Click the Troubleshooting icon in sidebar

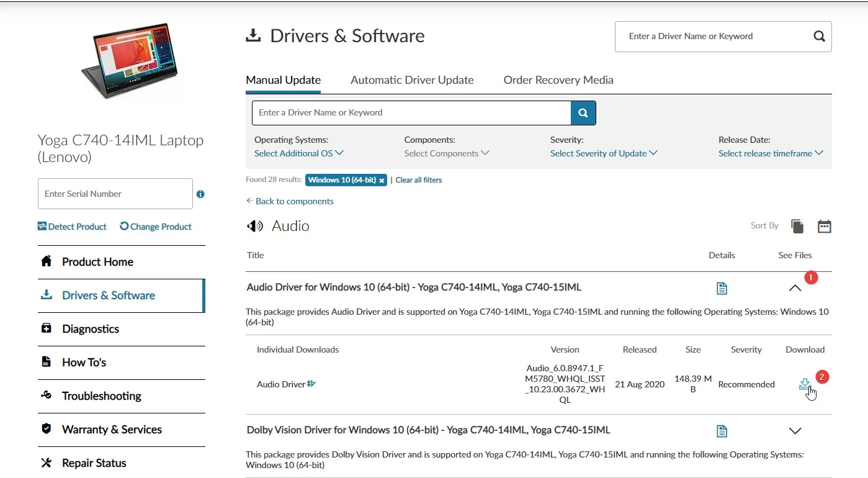point(46,395)
